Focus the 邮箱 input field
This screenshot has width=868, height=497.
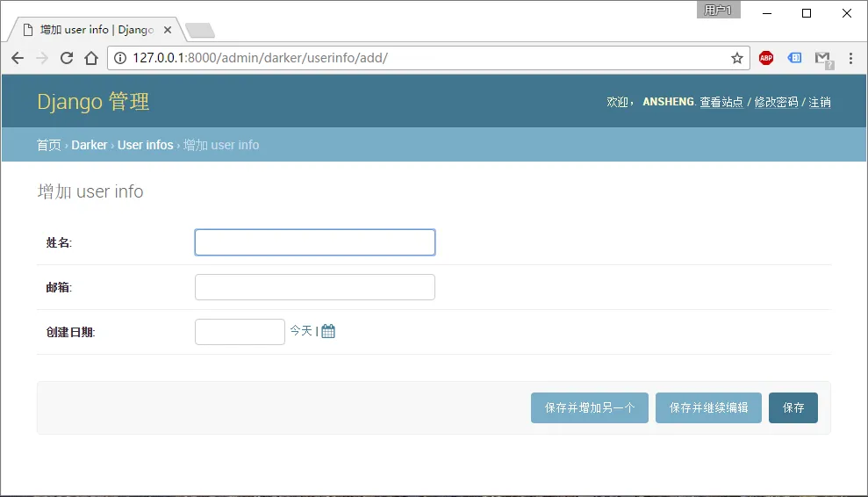315,287
